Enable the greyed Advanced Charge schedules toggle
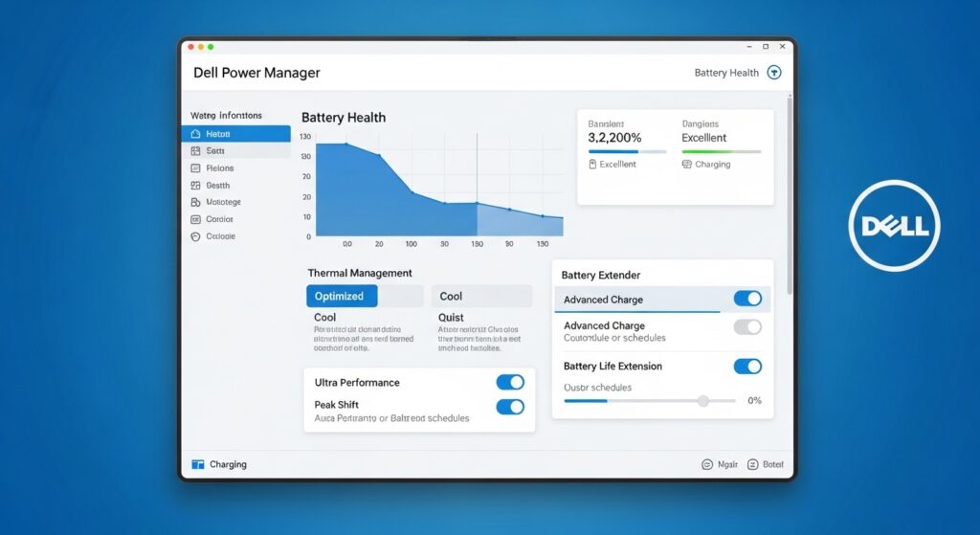Image resolution: width=980 pixels, height=535 pixels. 747,327
